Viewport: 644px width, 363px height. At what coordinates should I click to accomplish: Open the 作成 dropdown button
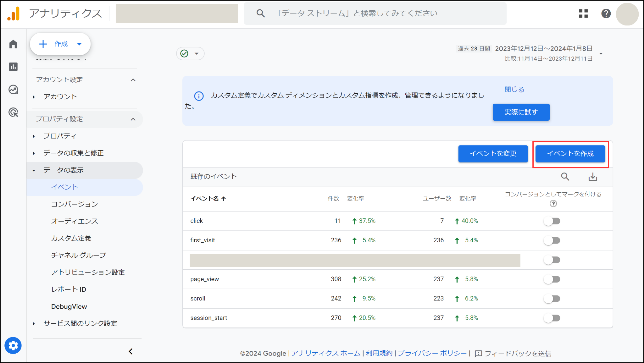pos(60,44)
